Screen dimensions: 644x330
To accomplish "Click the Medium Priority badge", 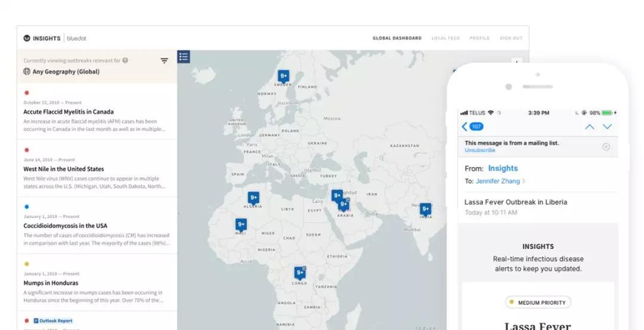I will 538,302.
